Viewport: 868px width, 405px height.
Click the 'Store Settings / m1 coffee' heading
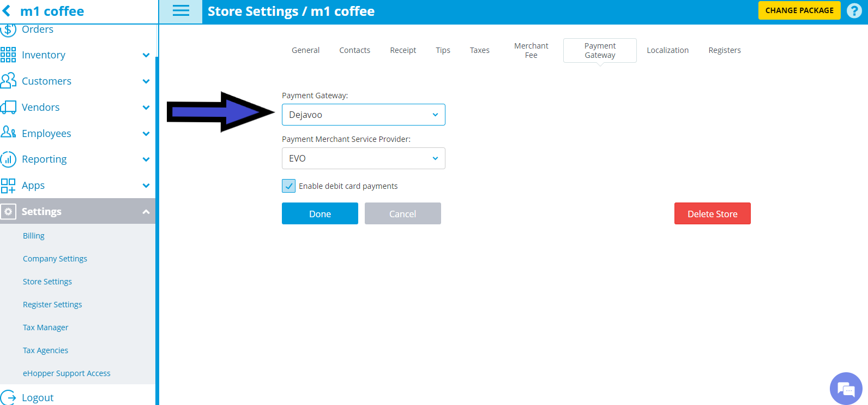291,11
